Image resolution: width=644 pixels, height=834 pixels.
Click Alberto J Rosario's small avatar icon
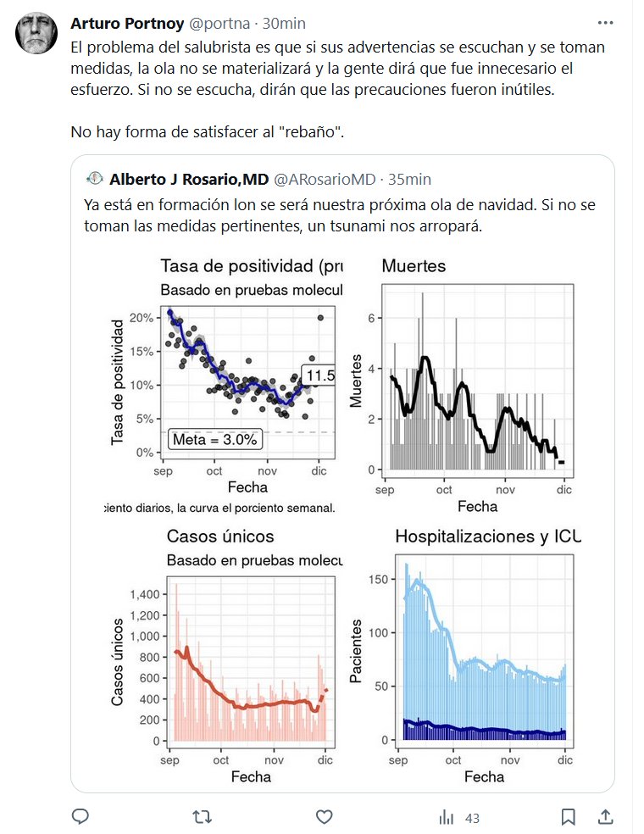pyautogui.click(x=94, y=179)
